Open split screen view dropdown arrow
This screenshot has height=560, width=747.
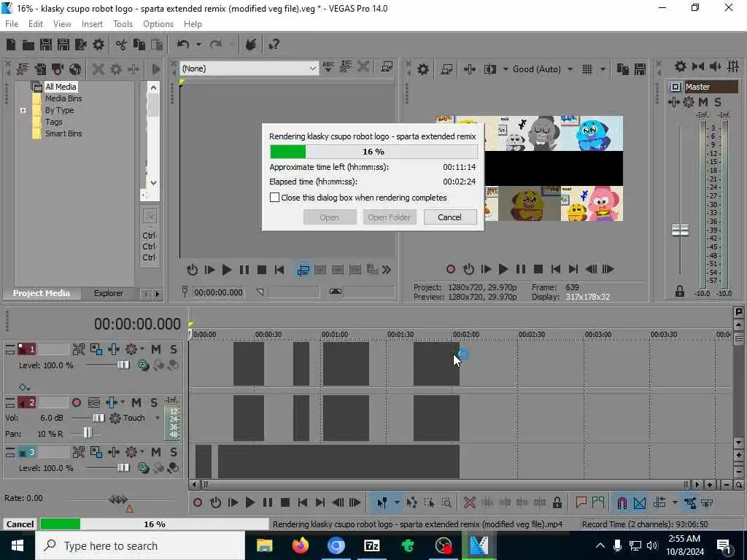505,69
